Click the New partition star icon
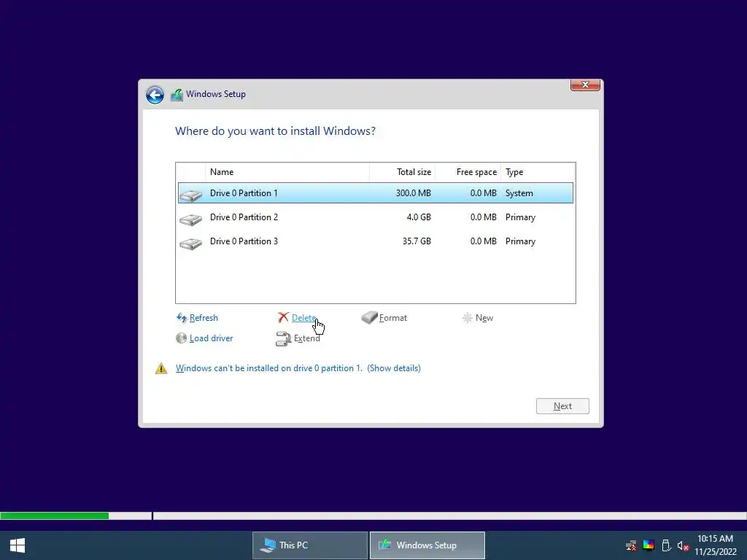The height and width of the screenshot is (560, 747). tap(468, 318)
